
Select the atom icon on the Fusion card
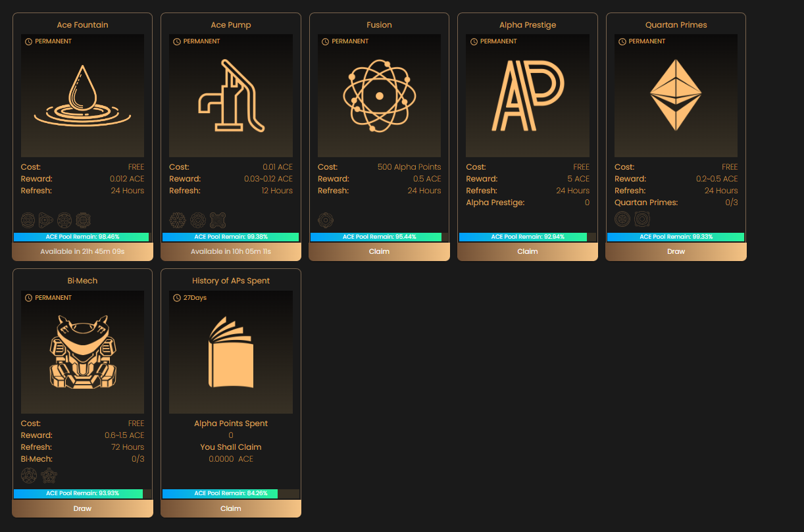pyautogui.click(x=379, y=96)
